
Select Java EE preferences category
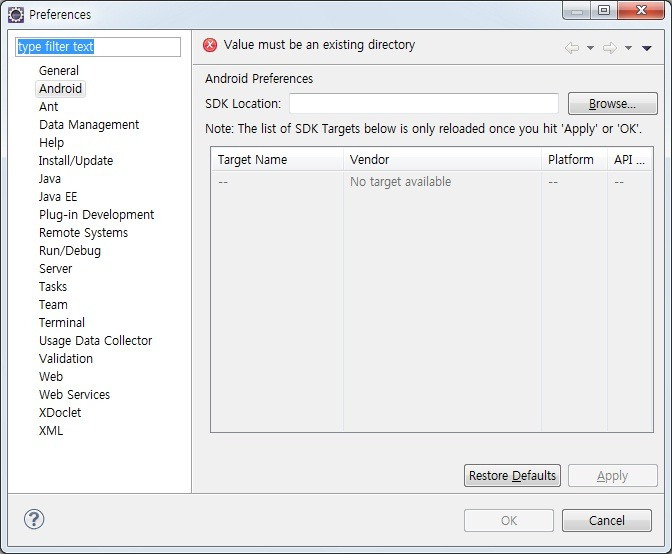[x=58, y=197]
